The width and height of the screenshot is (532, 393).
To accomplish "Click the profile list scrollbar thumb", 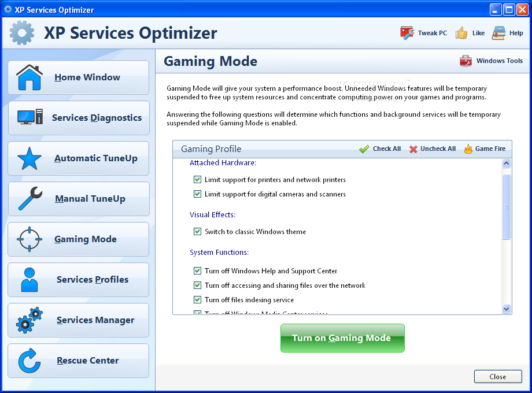I will coord(506,207).
